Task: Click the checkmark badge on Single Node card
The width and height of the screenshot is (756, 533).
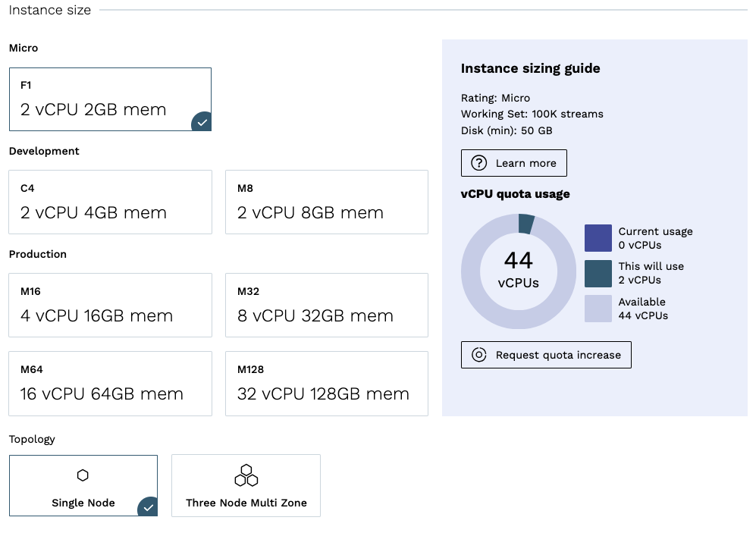Action: tap(148, 506)
